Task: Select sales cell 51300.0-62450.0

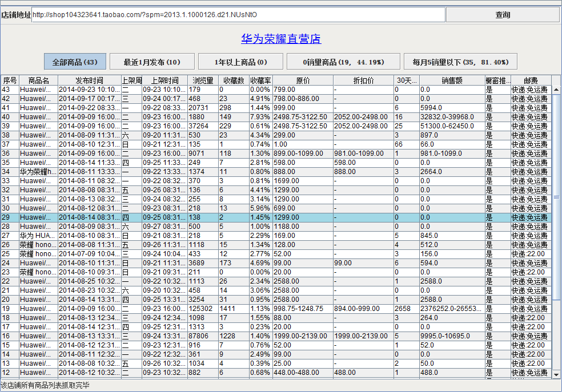Action: pos(452,126)
